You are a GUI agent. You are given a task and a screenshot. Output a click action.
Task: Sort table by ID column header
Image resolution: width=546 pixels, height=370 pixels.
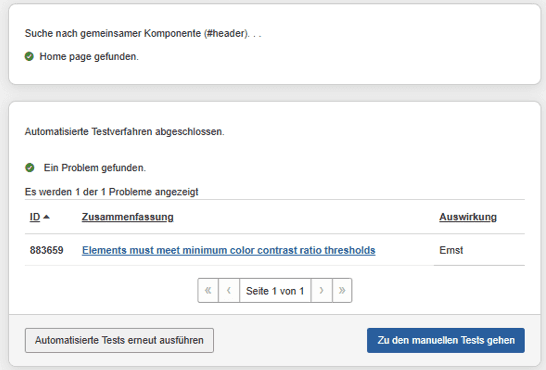click(x=35, y=217)
